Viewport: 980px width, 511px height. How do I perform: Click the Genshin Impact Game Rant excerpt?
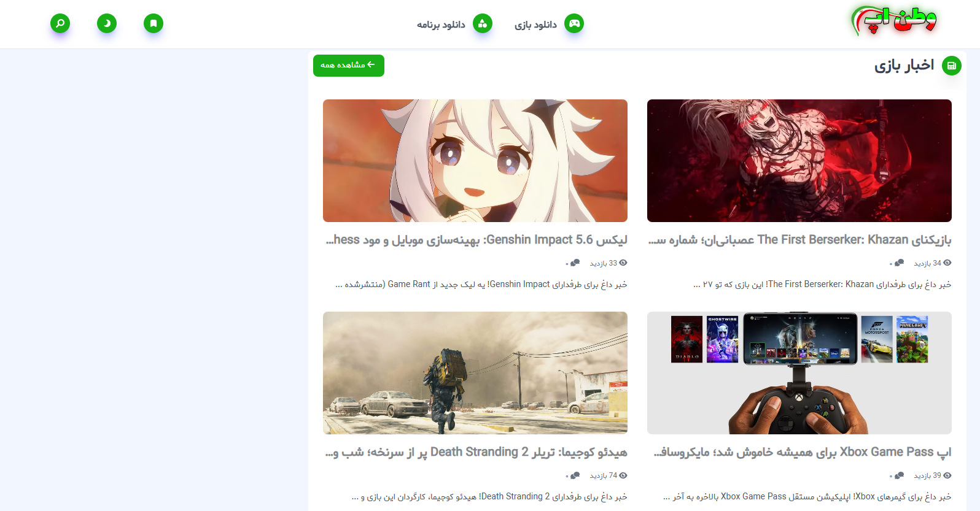point(481,285)
